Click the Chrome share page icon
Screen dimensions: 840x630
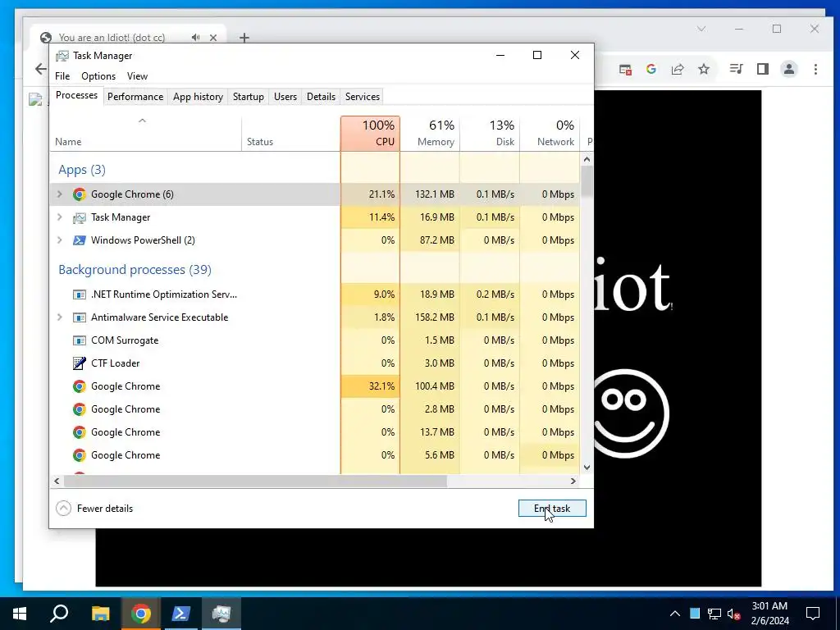(678, 69)
